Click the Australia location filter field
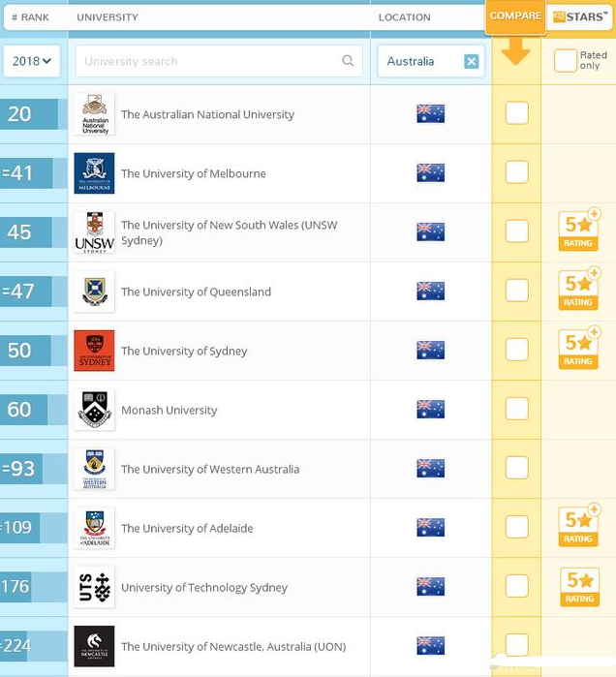Viewport: 616px width, 677px height. click(x=431, y=61)
